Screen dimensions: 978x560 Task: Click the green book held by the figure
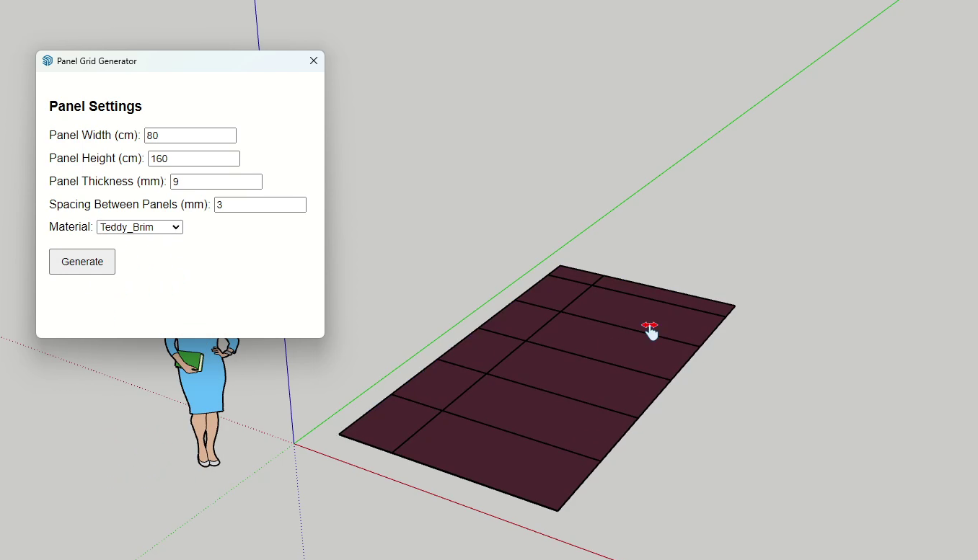tap(189, 359)
